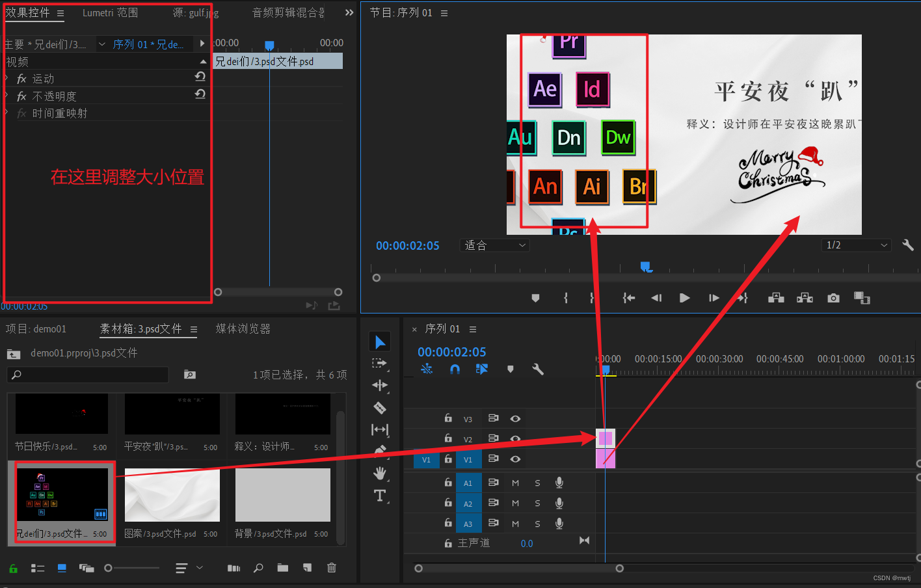
Task: Click the pink clip on track V2
Action: coord(606,438)
